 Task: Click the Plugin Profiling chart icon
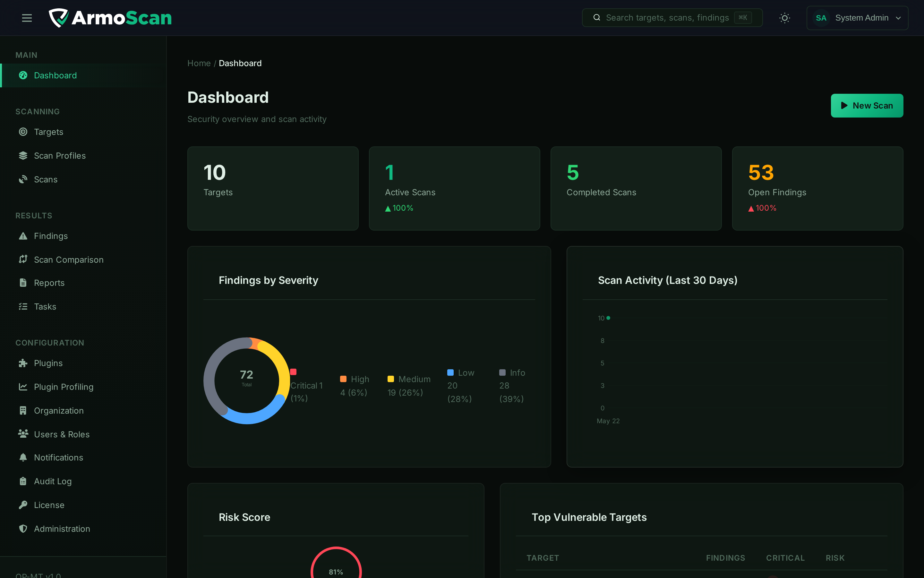click(23, 387)
